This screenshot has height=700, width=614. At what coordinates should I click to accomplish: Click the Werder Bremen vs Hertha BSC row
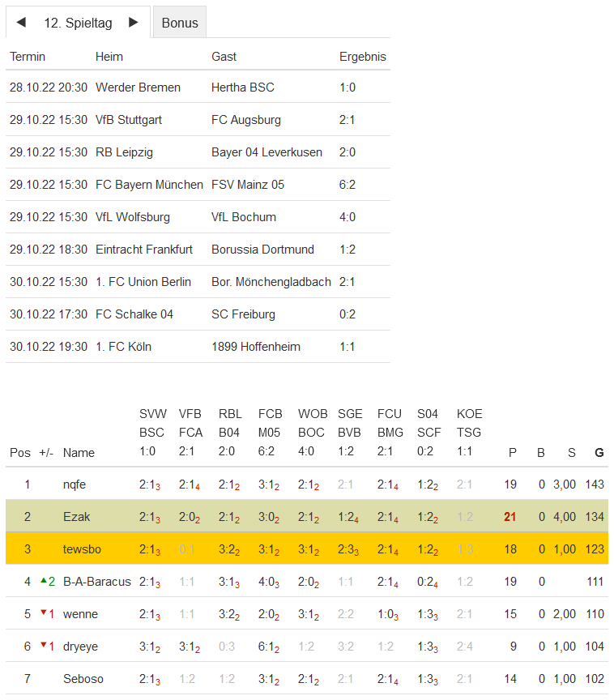[198, 87]
